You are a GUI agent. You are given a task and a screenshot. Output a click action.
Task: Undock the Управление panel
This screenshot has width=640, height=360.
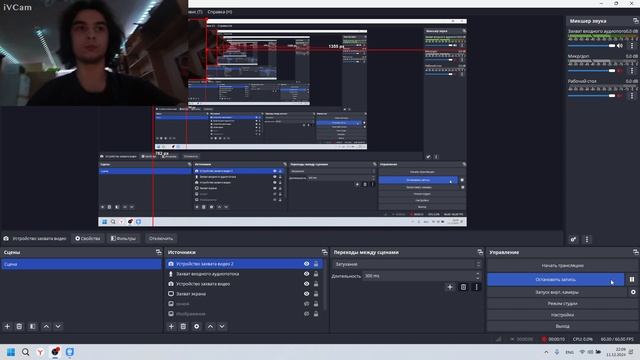click(636, 252)
